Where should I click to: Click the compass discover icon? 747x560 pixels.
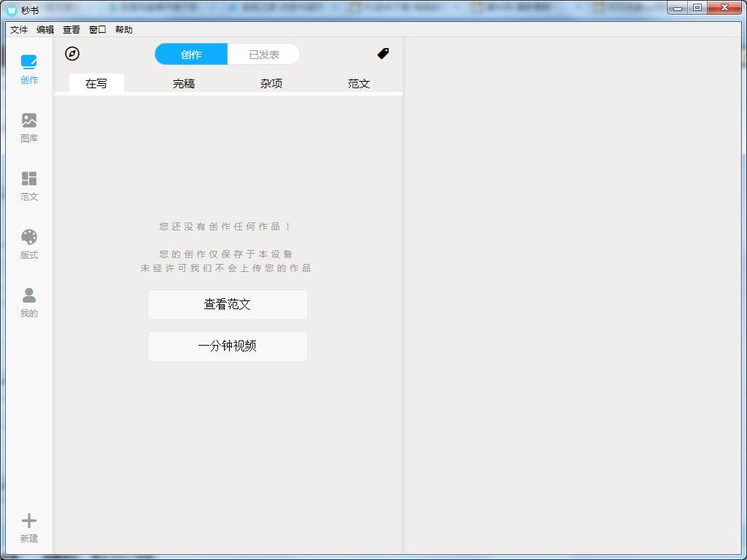(72, 54)
